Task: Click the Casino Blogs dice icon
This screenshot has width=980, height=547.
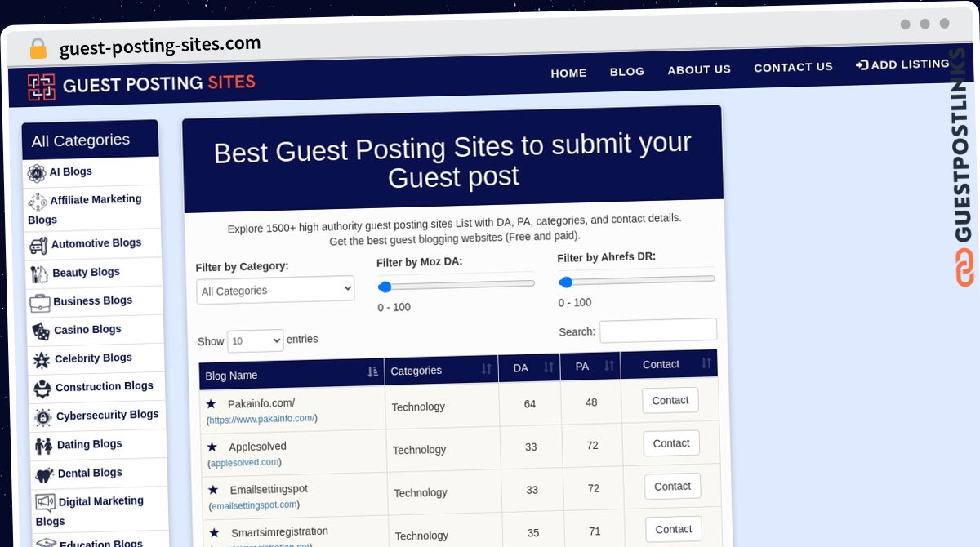Action: pyautogui.click(x=41, y=331)
